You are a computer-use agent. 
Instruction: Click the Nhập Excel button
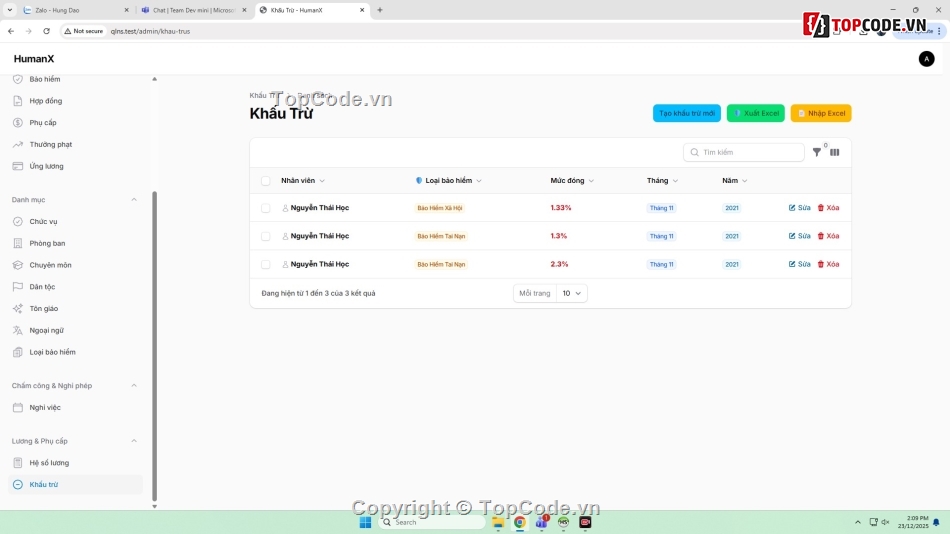click(x=821, y=113)
